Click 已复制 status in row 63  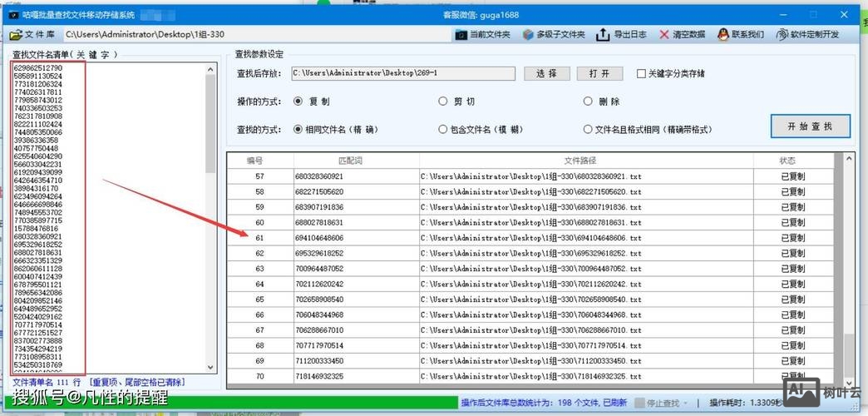(793, 269)
